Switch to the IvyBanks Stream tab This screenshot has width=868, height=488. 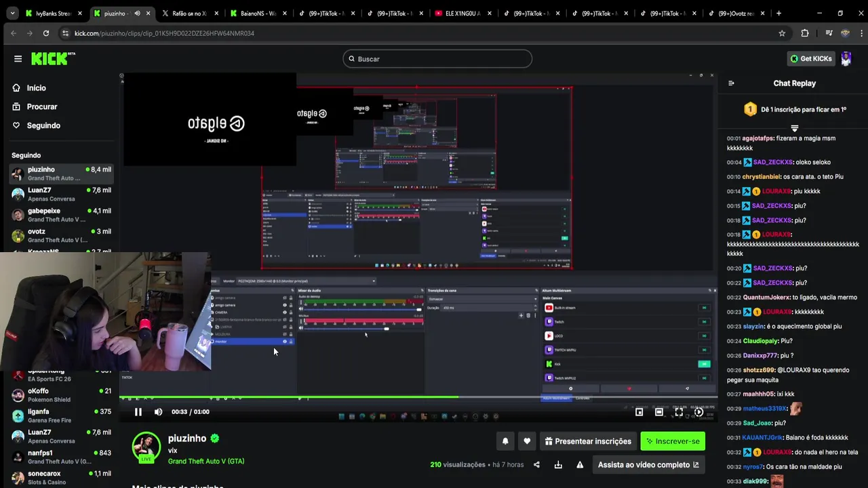pyautogui.click(x=54, y=13)
